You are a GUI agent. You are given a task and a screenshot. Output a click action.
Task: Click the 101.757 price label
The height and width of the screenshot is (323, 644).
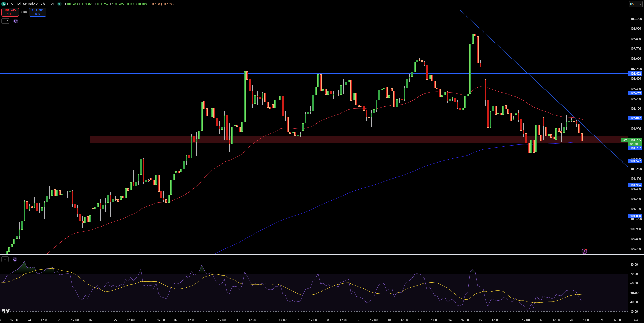tap(636, 148)
